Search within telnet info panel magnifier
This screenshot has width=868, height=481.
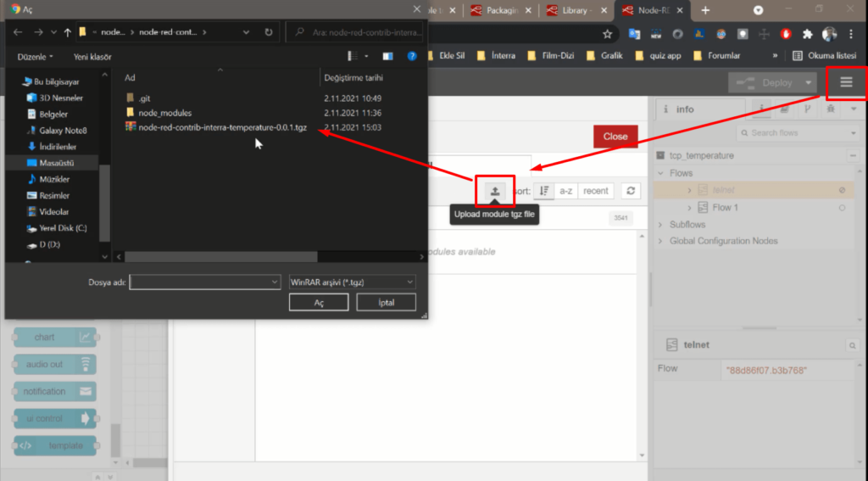click(853, 345)
